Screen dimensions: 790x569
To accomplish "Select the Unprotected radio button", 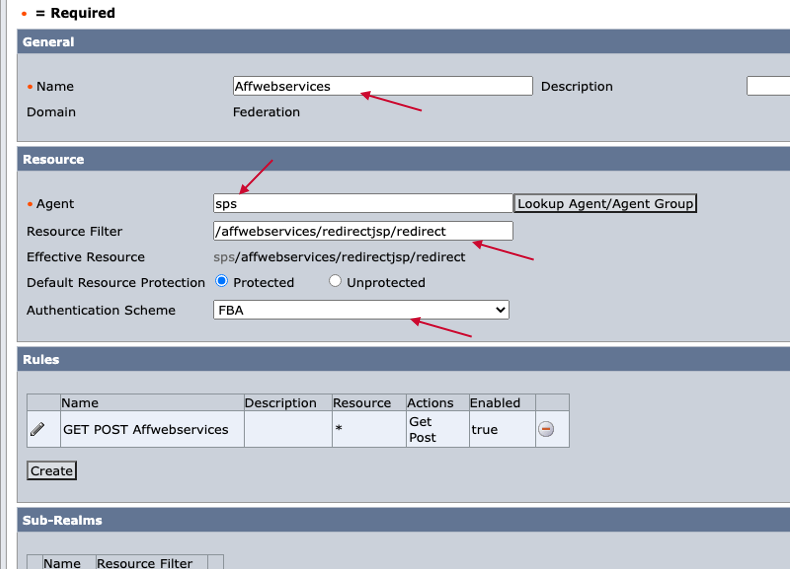I will pos(335,281).
